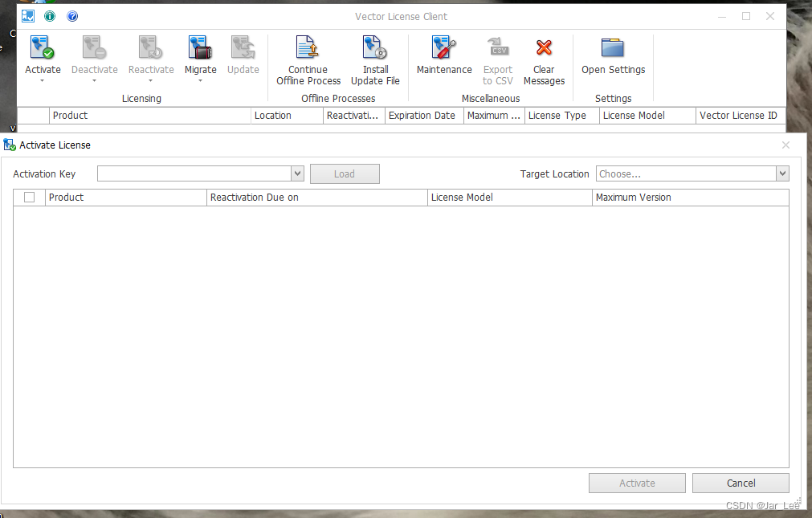Screen dimensions: 812x518
Task: Click License Model header in main window
Action: pyautogui.click(x=647, y=116)
